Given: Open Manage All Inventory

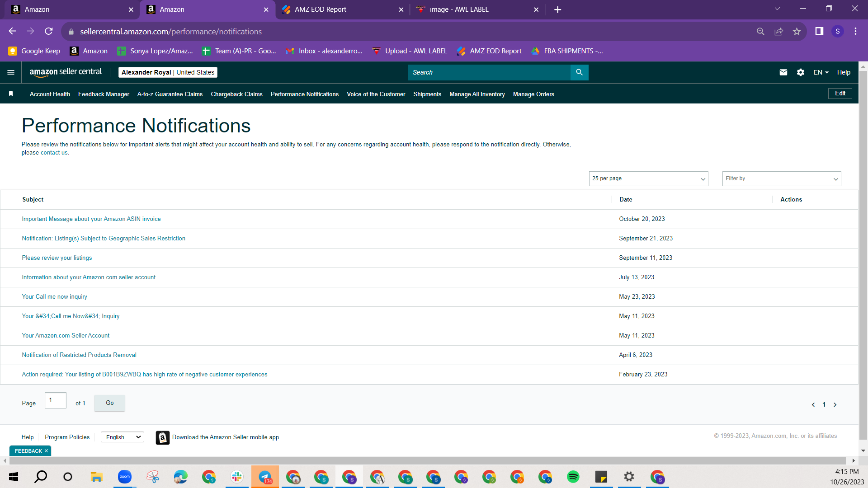Looking at the screenshot, I should point(477,94).
